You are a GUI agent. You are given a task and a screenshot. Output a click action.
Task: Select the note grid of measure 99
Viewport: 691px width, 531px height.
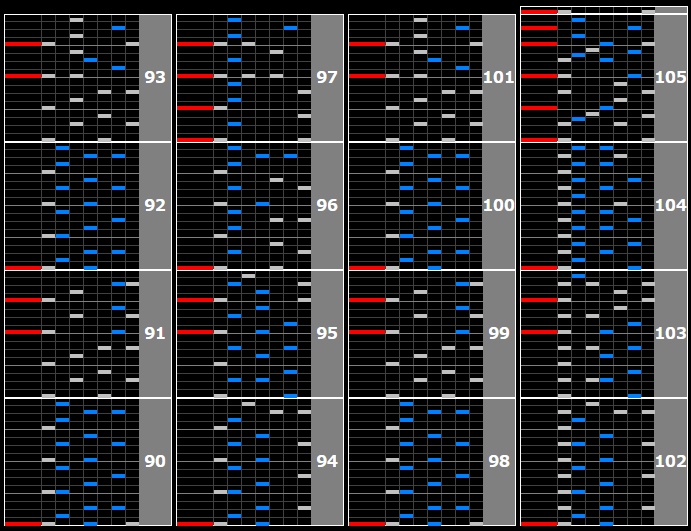coord(416,334)
